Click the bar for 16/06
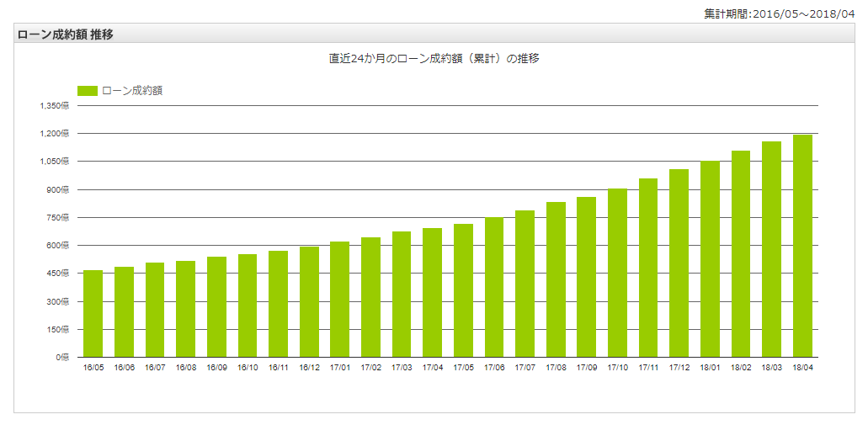This screenshot has height=425, width=868. [124, 312]
